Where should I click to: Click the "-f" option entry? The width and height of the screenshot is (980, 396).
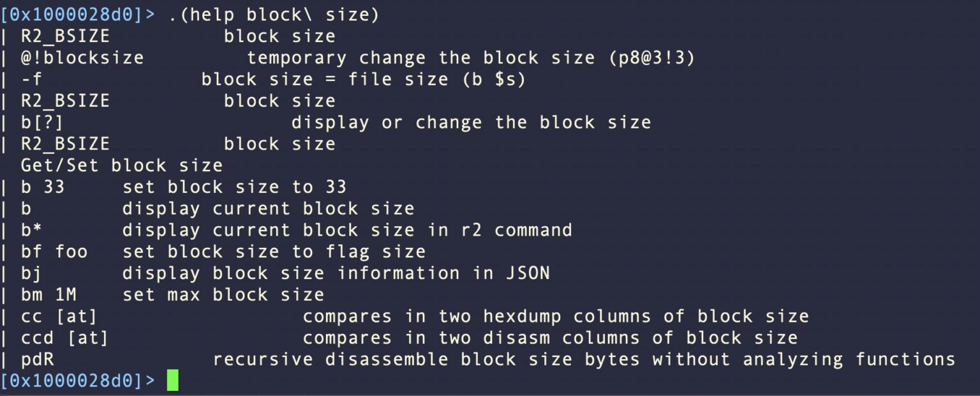coord(32,80)
